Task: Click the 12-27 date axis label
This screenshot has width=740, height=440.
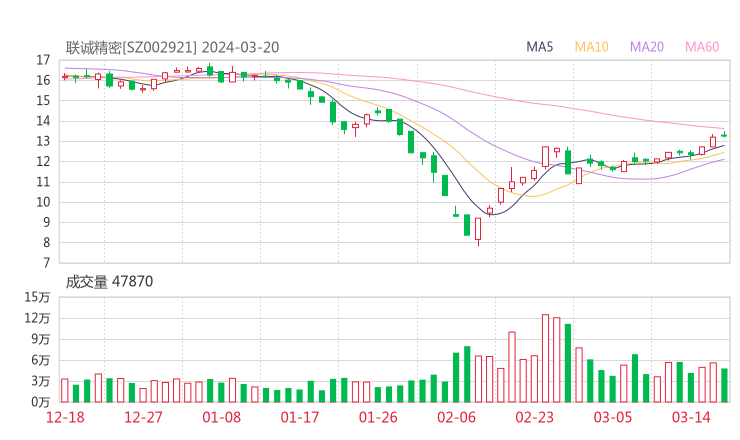Action: point(143,418)
